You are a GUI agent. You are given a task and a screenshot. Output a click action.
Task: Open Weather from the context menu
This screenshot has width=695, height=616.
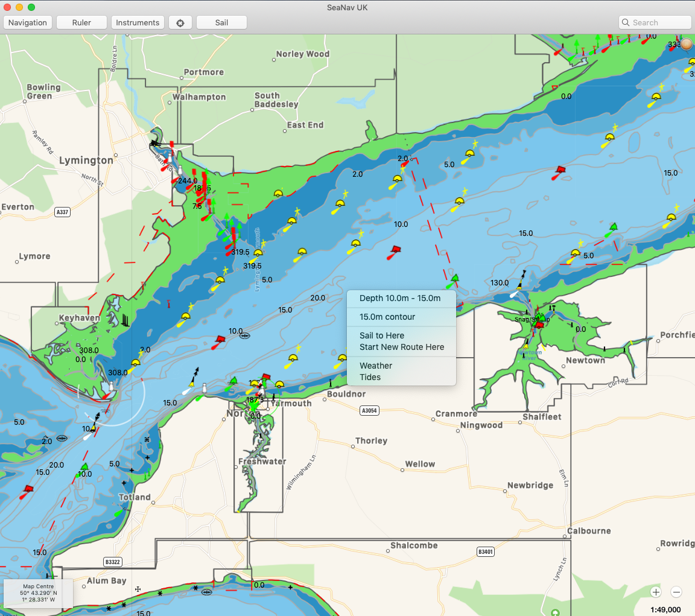[x=376, y=366]
